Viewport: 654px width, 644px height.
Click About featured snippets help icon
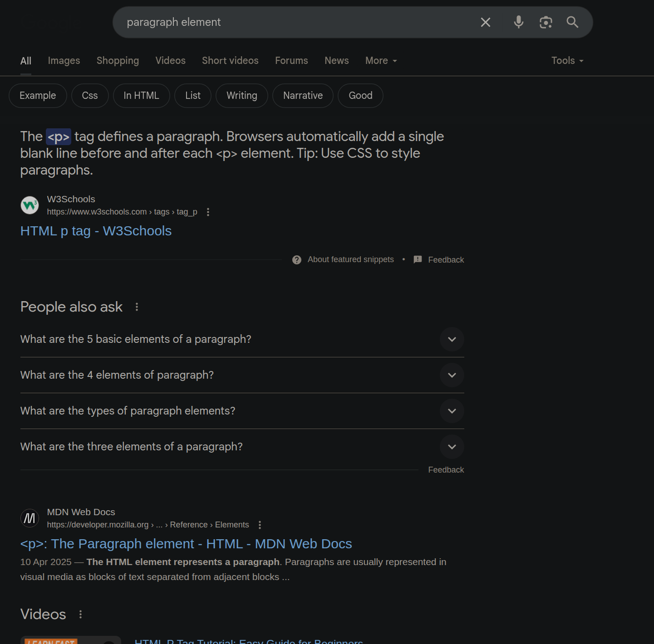(297, 260)
